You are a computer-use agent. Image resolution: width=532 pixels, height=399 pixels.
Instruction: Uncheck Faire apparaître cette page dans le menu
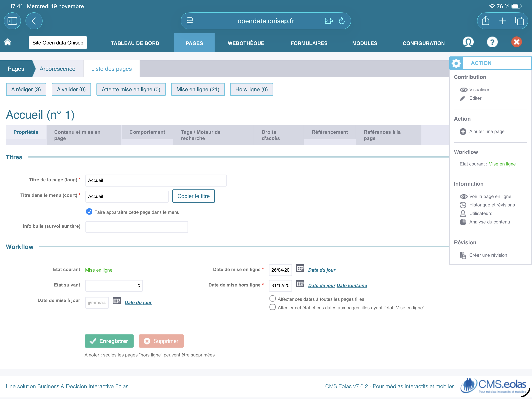(89, 212)
